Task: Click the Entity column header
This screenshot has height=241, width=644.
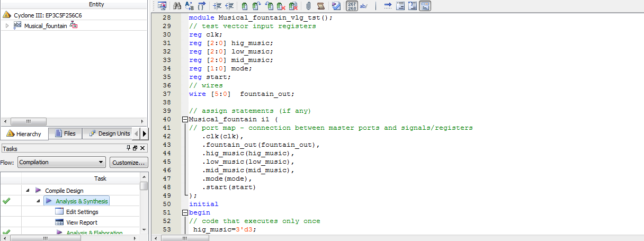Action: coord(74,4)
